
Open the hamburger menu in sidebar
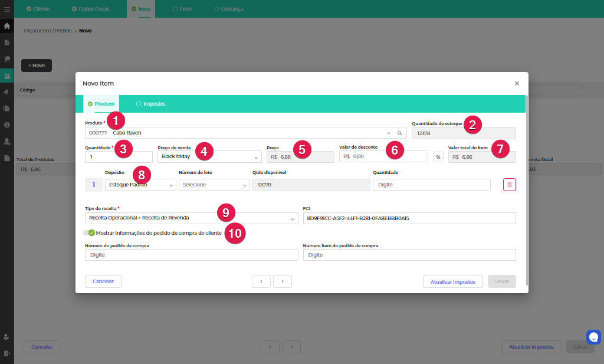pos(6,9)
